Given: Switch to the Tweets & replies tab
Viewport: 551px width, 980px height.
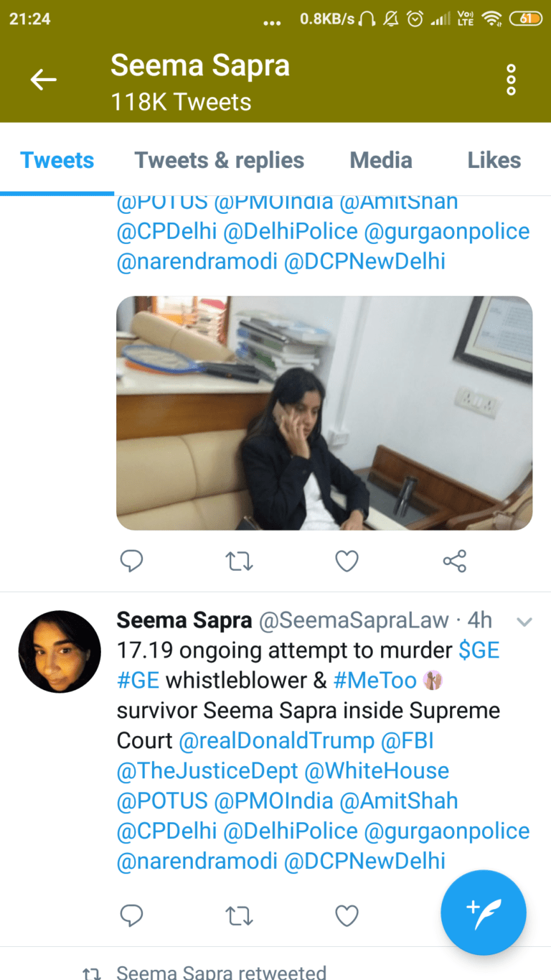Looking at the screenshot, I should pyautogui.click(x=220, y=160).
